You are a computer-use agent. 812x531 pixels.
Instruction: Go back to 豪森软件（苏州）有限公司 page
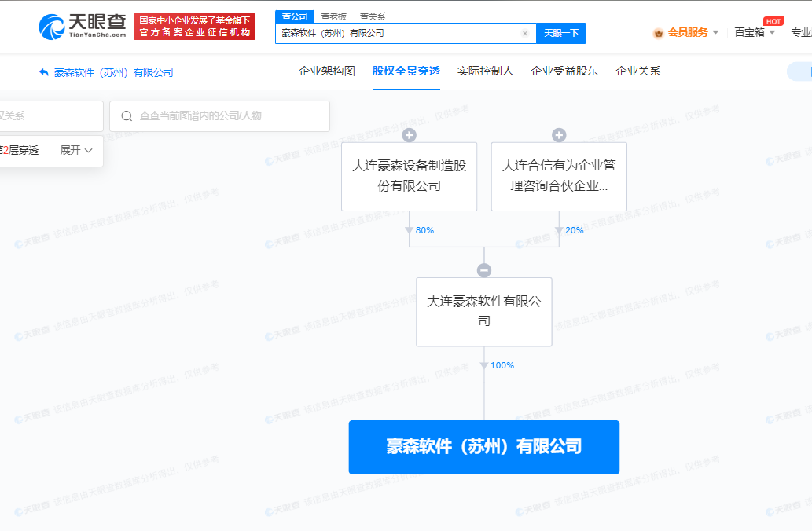[113, 72]
